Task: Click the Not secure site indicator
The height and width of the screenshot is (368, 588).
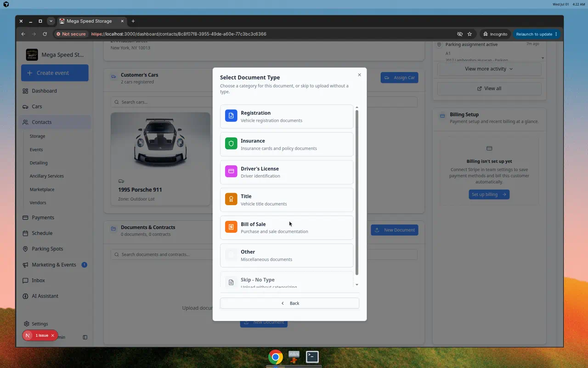Action: pyautogui.click(x=71, y=34)
